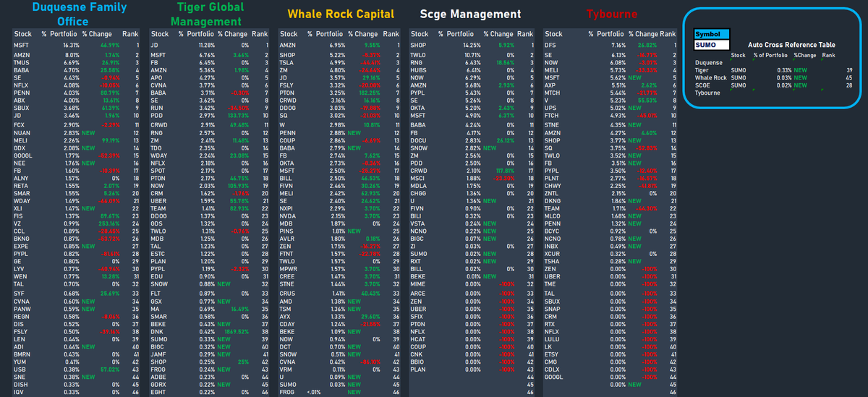The height and width of the screenshot is (397, 868).
Task: Select the Whale Rock Capital heading
Action: point(341,14)
